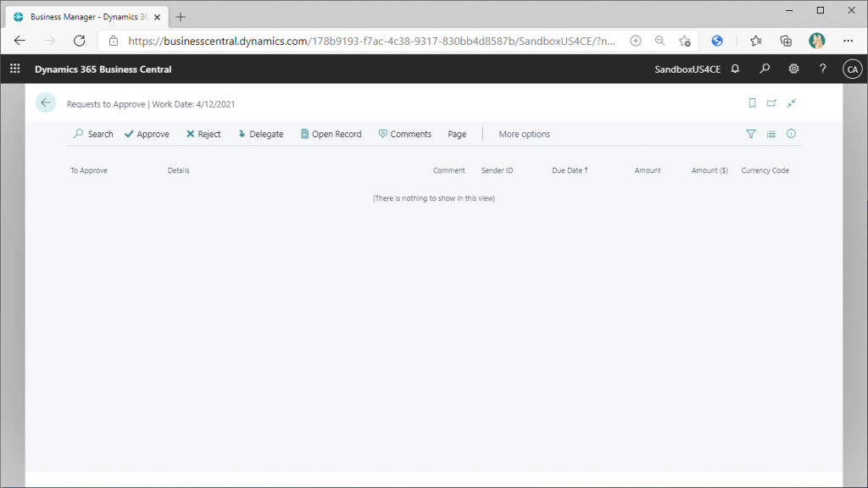Open the browser profile picture
The image size is (868, 488).
pos(816,41)
